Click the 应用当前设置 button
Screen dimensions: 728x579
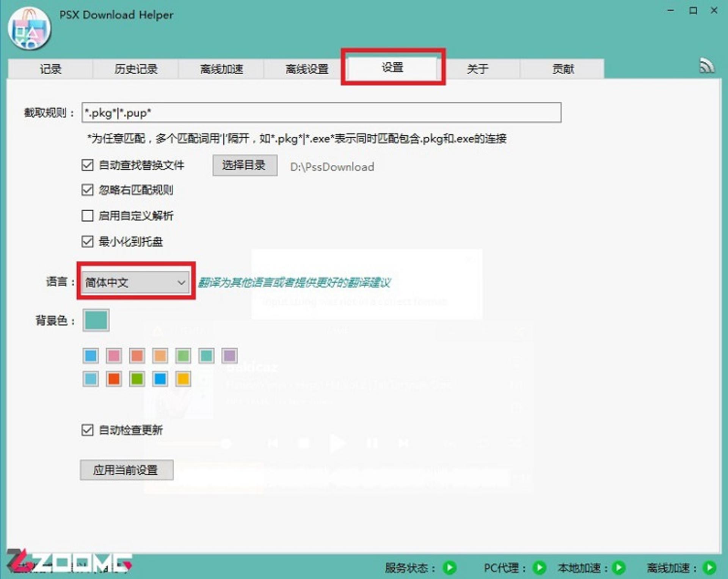(x=127, y=470)
